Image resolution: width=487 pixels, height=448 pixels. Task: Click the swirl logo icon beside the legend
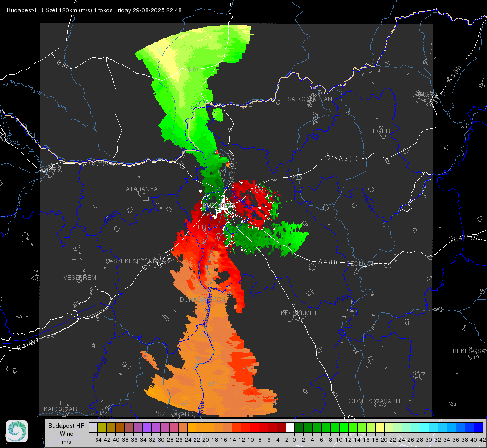click(17, 431)
